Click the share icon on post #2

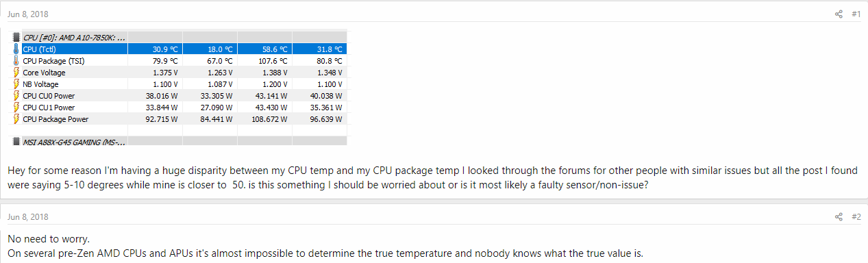click(839, 217)
